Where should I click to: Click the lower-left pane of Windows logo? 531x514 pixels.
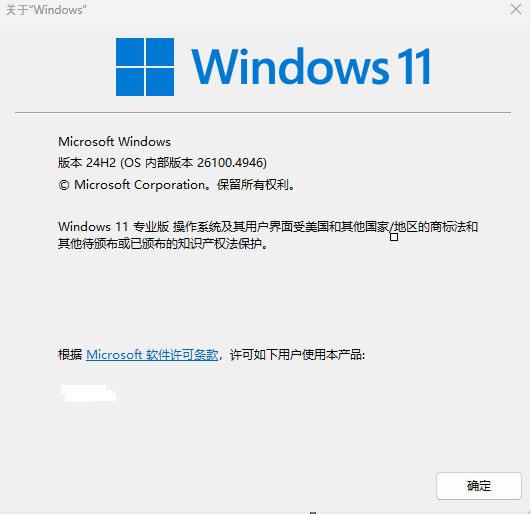coord(130,82)
